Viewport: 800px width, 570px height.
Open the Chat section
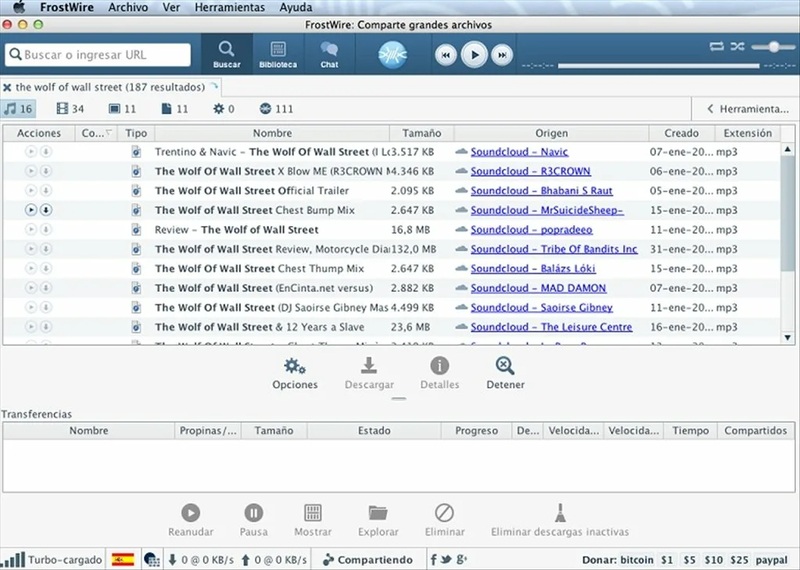click(329, 53)
